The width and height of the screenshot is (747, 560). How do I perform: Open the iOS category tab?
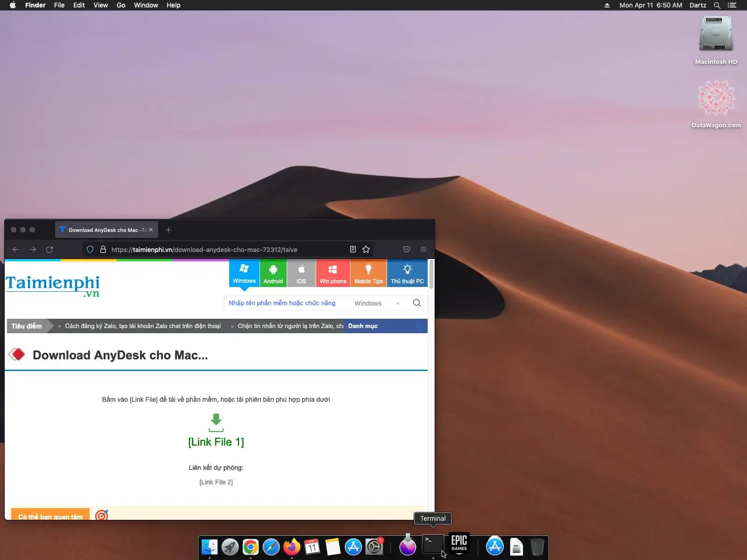pos(301,273)
